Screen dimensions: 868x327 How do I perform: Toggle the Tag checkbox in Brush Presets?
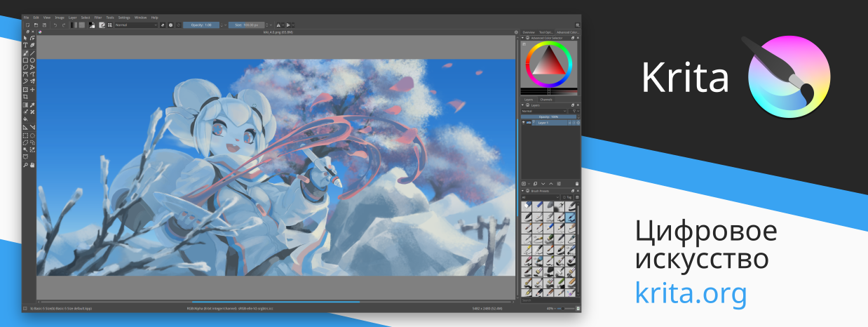(564, 197)
